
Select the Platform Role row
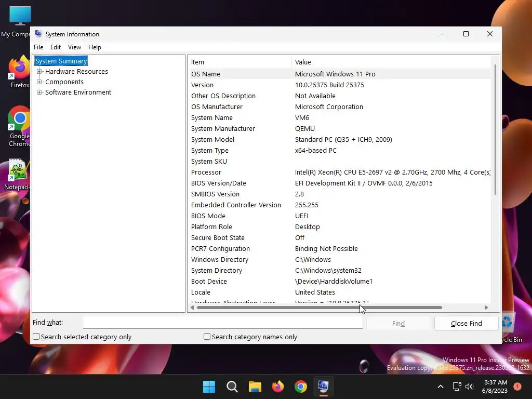point(340,227)
